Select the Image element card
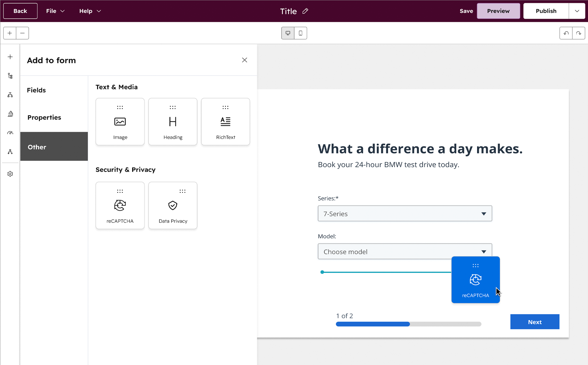The height and width of the screenshot is (365, 588). point(120,122)
